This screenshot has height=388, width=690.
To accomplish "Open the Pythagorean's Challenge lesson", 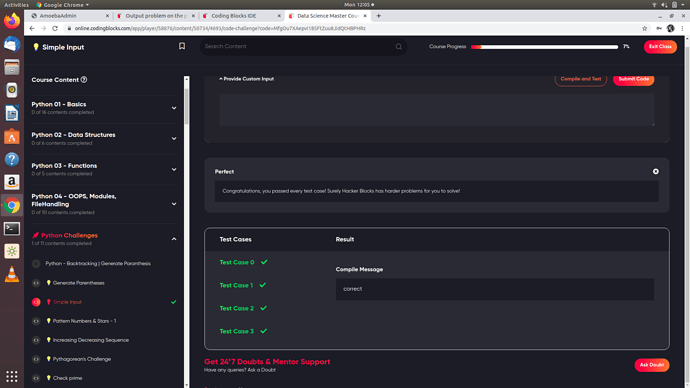I will [x=82, y=359].
